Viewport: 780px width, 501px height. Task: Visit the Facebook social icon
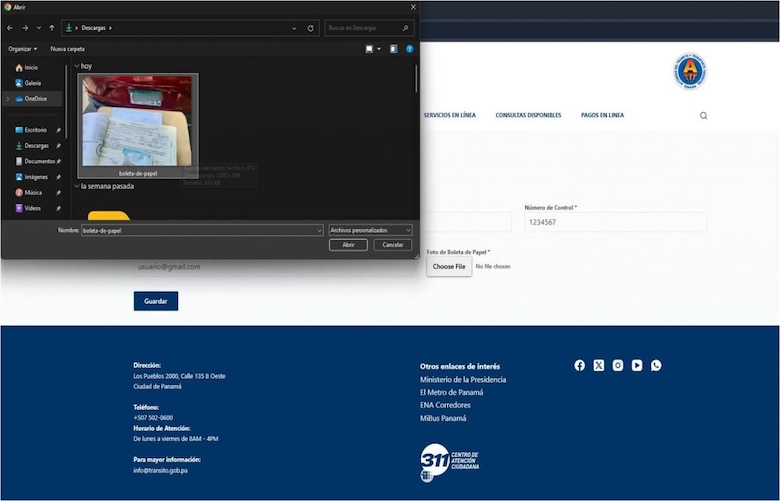[x=580, y=365]
